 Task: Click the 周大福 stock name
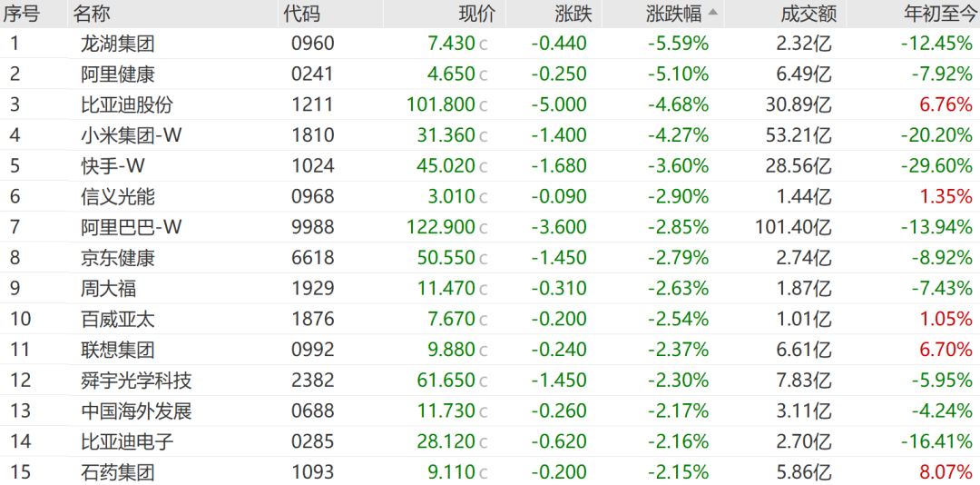(108, 289)
